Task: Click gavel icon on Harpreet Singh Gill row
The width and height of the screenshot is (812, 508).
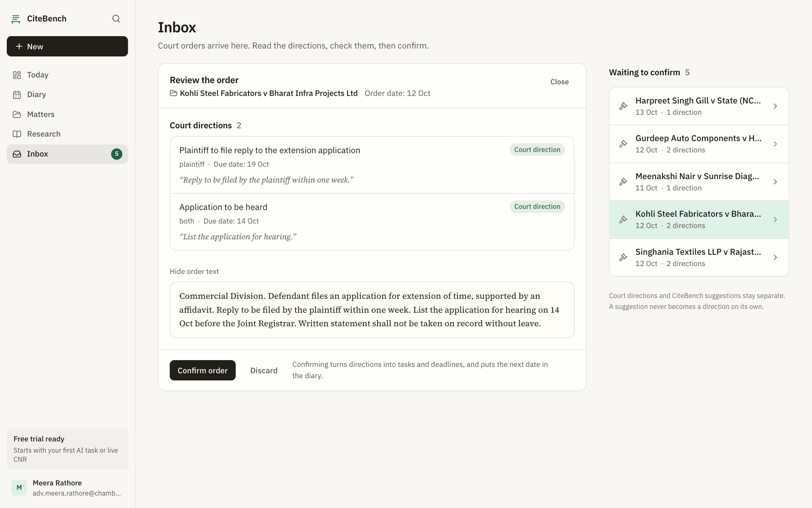Action: pos(623,106)
